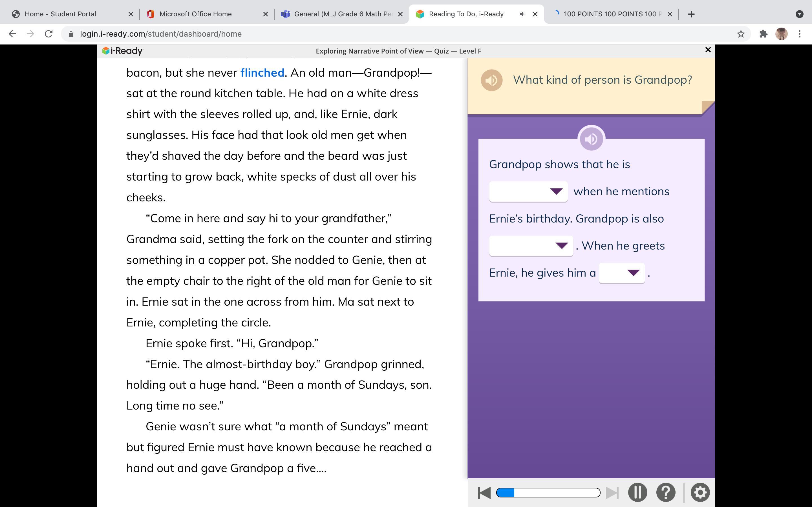Open a new browser tab
Screen dimensions: 812x507
(691, 14)
